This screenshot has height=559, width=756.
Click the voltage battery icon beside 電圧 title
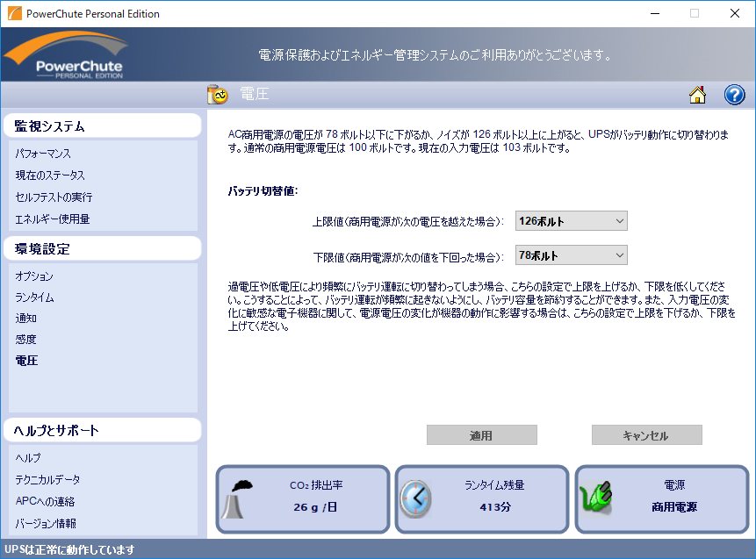click(217, 95)
